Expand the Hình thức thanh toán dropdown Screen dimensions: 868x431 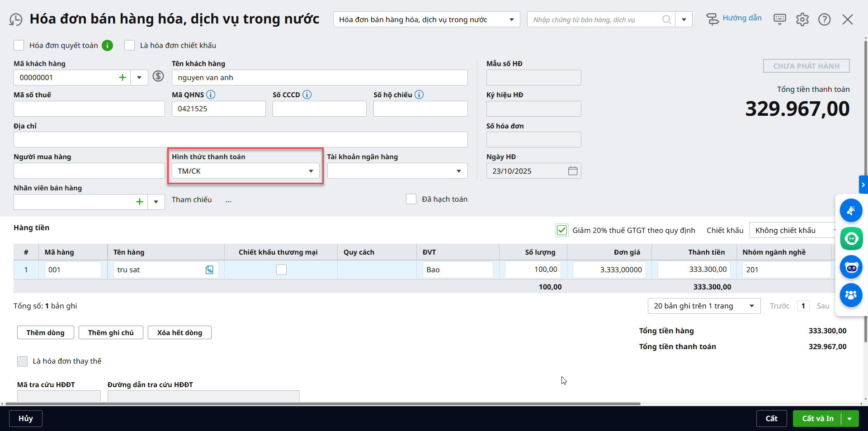coord(311,171)
